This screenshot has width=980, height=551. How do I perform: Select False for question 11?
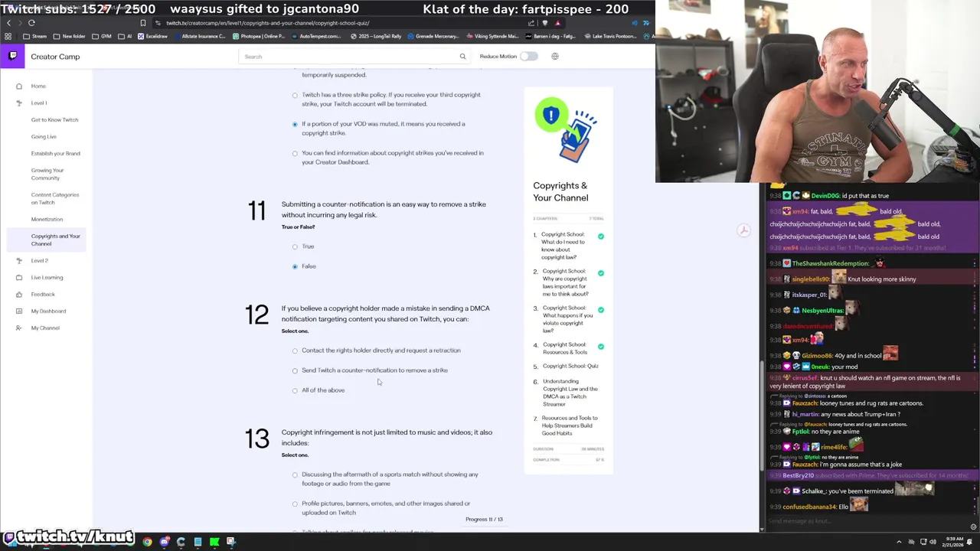tap(295, 266)
